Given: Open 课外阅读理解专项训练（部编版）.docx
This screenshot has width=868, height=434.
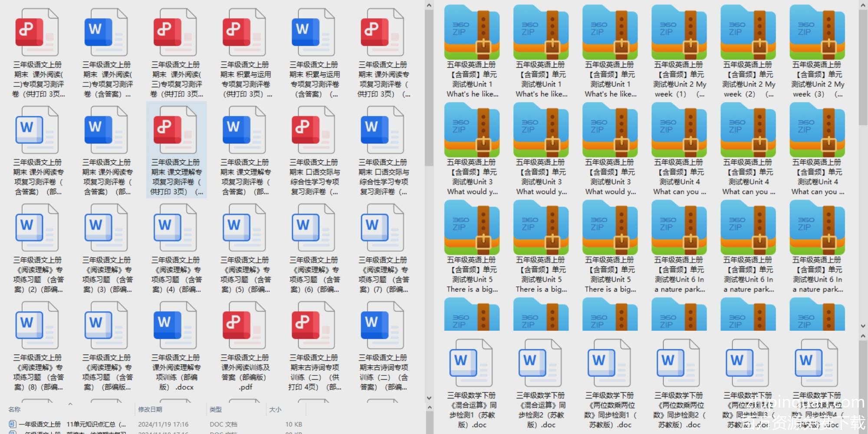Looking at the screenshot, I should pos(176,346).
